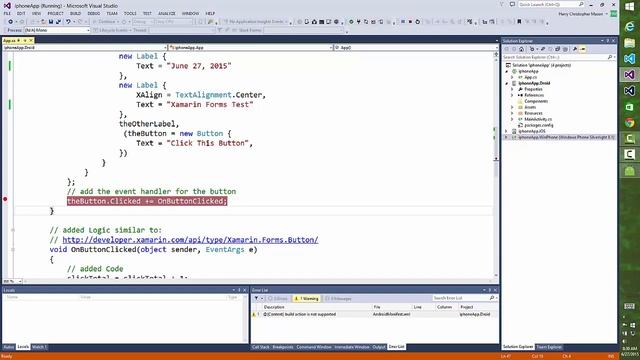
Task: Select the iphoneApp.WinPhone project row
Action: coord(560,137)
